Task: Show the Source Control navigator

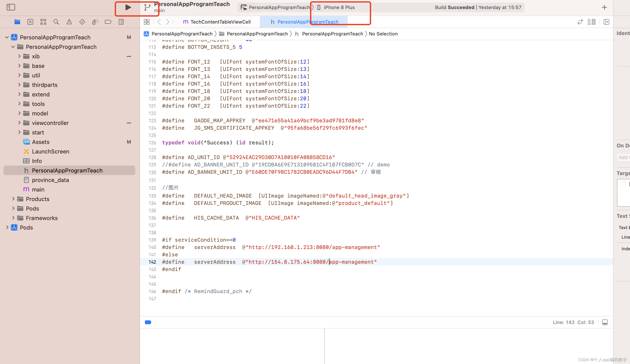Action: tap(30, 22)
